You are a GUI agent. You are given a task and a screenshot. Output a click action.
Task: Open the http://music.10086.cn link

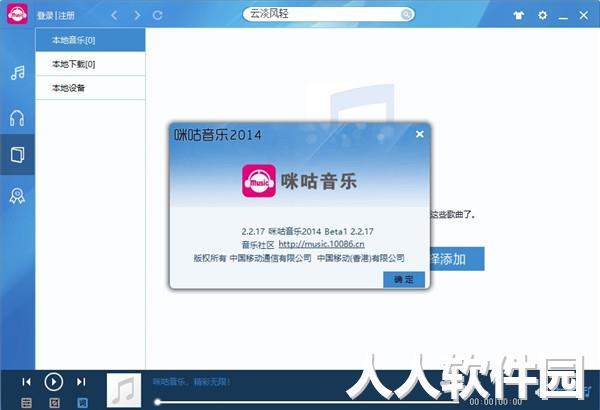[x=321, y=244]
